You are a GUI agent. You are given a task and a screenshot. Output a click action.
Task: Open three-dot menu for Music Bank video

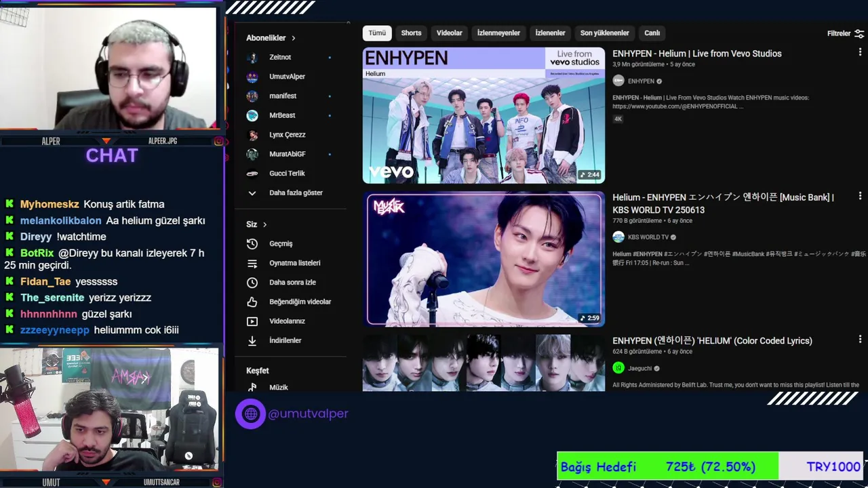(x=860, y=197)
